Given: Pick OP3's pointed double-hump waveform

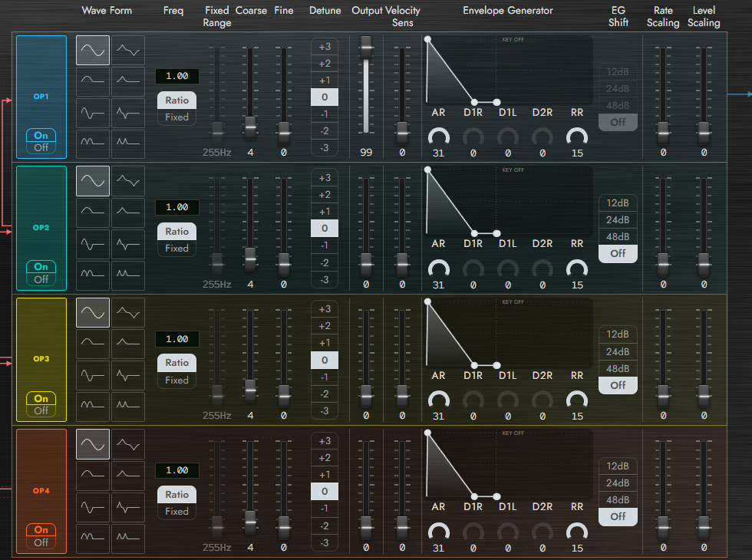Looking at the screenshot, I should point(128,407).
